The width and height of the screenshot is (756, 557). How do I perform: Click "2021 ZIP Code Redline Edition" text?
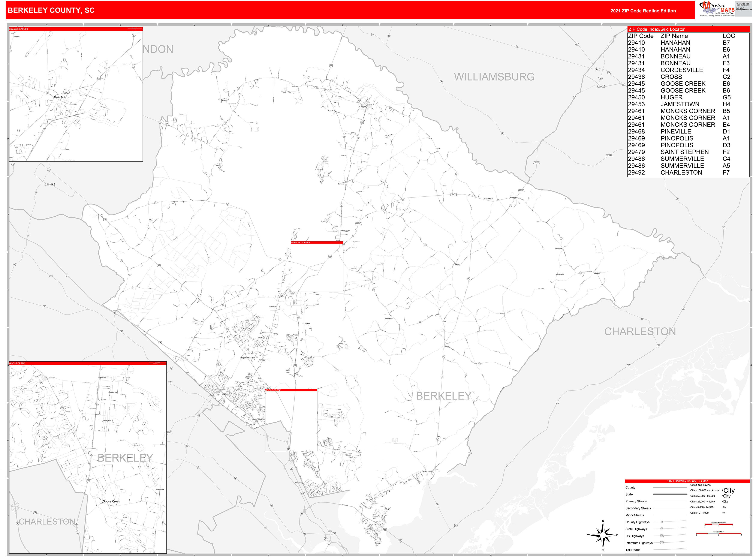point(643,11)
